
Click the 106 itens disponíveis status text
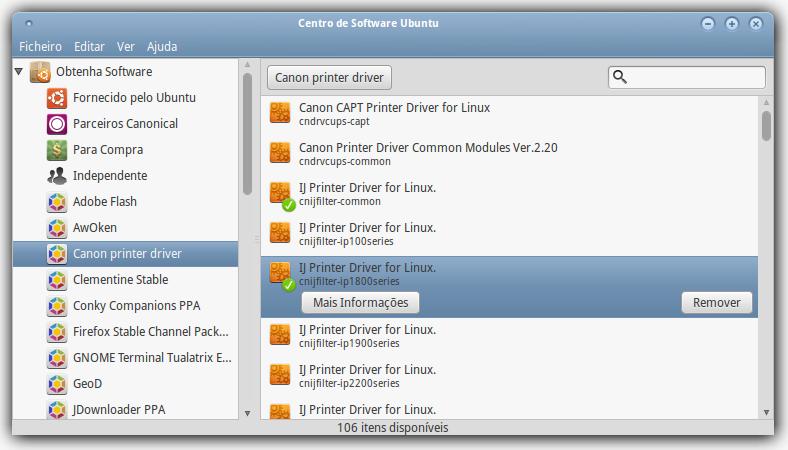(392, 428)
